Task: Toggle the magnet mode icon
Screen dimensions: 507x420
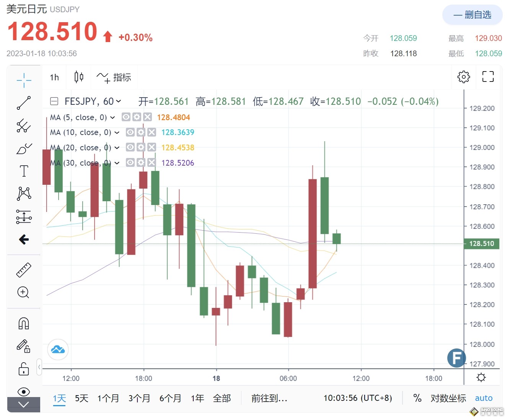Action: tap(24, 324)
